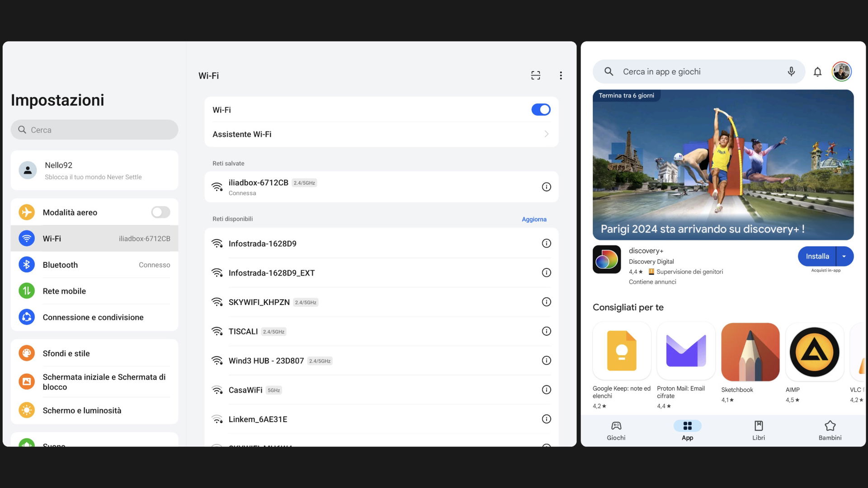Open Google Keep app icon
This screenshot has height=488, width=868.
(622, 351)
